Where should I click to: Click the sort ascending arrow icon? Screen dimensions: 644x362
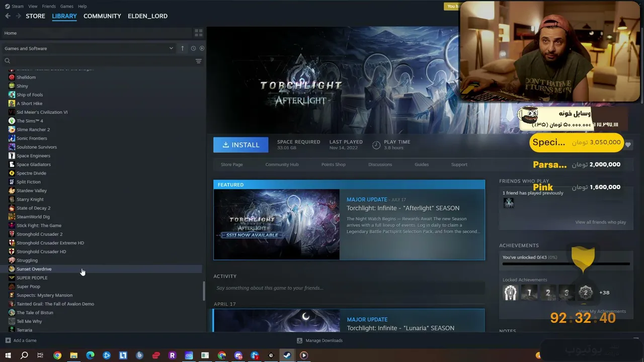pos(183,48)
